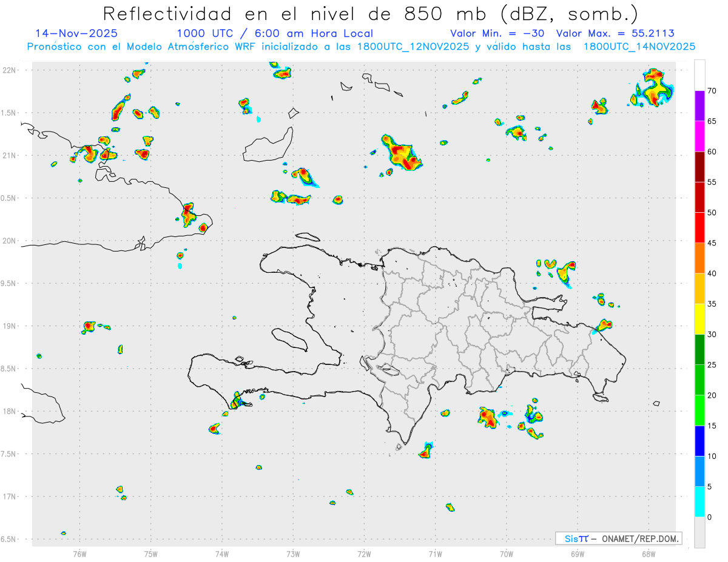728x562 pixels.
Task: Select the magenta 60–65 dBZ colorbar segment
Action: coord(699,136)
